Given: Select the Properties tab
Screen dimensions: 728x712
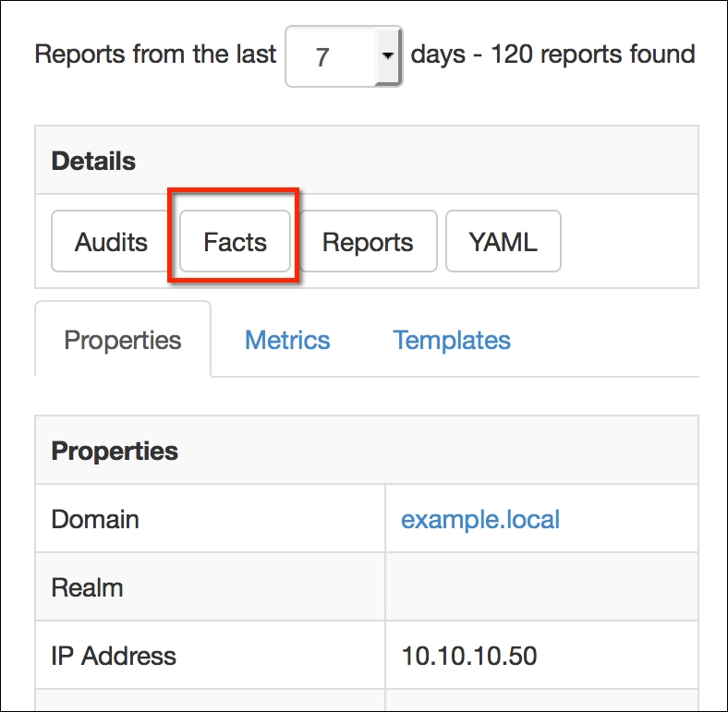Looking at the screenshot, I should coord(123,340).
